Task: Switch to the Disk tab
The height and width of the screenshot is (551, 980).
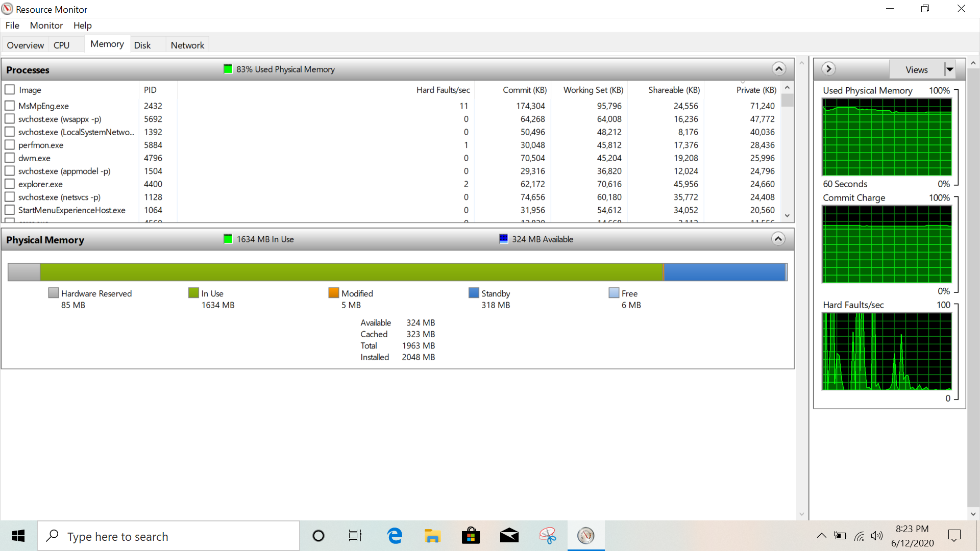Action: (x=142, y=45)
